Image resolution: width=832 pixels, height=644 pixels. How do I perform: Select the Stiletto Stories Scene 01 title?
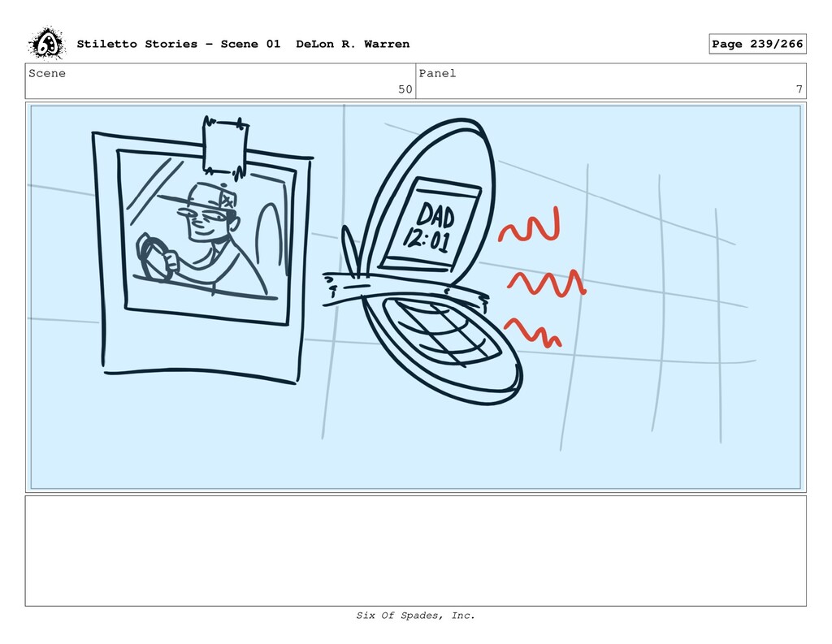(x=178, y=44)
